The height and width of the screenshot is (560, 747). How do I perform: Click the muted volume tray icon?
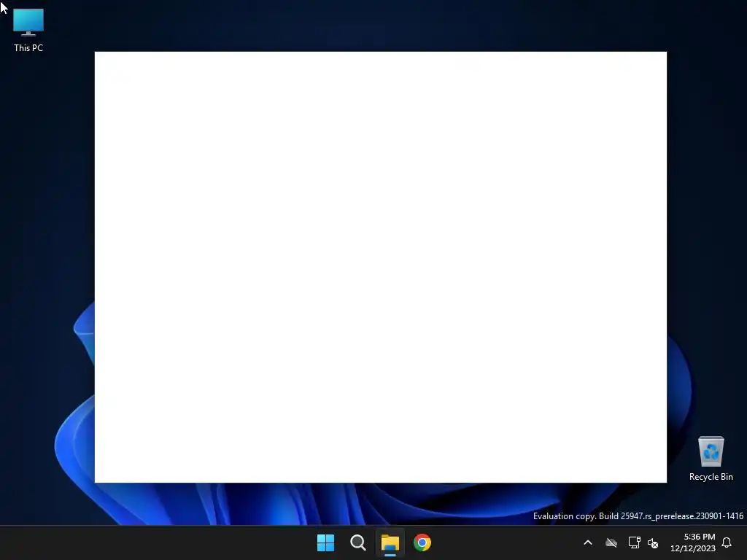[653, 542]
